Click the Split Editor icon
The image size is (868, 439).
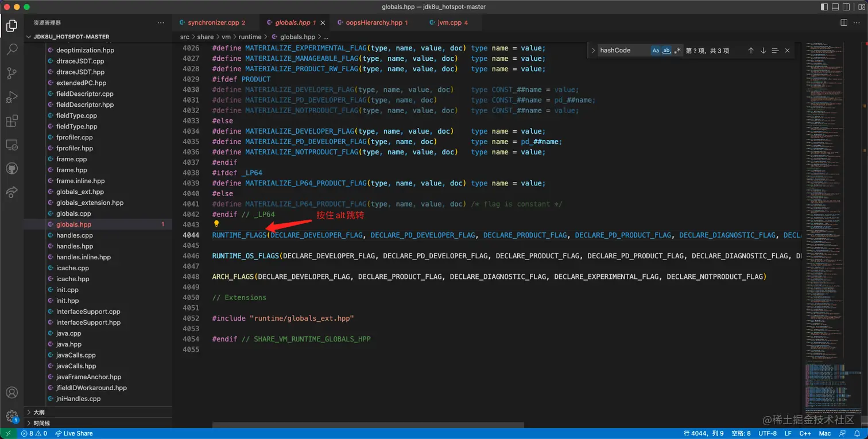(844, 22)
